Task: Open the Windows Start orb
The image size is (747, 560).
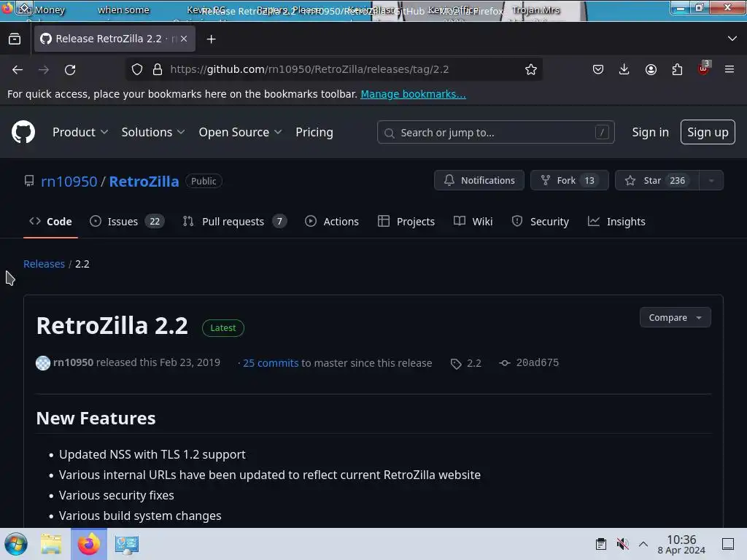Action: pyautogui.click(x=16, y=544)
